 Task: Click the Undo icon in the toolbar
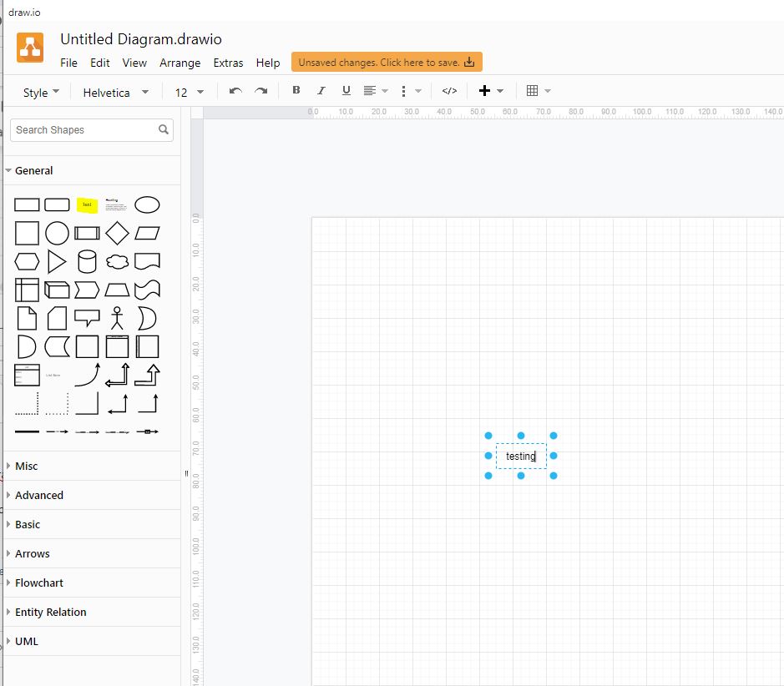click(x=235, y=91)
